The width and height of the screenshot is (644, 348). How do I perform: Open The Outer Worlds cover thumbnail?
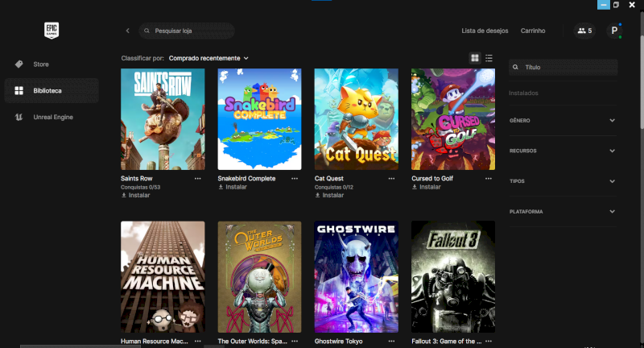click(259, 277)
